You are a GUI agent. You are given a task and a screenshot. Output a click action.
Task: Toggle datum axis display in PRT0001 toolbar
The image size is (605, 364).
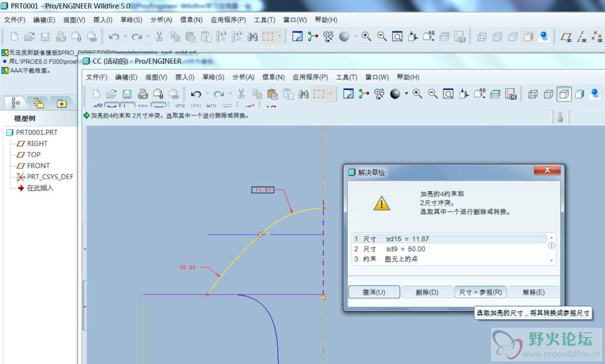(x=582, y=37)
